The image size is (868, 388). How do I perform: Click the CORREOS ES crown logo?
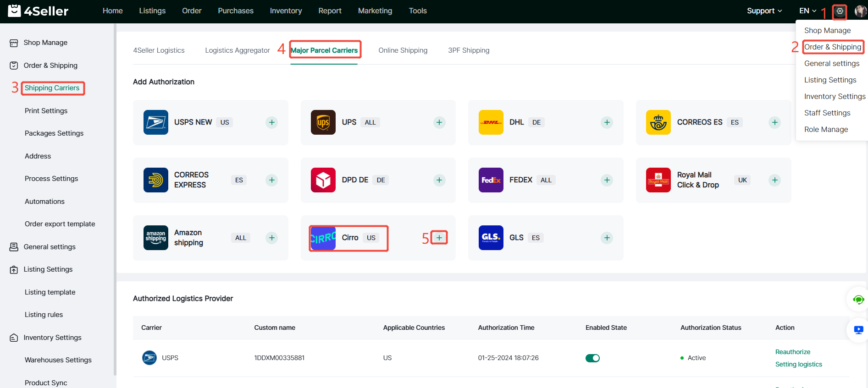[x=658, y=122]
